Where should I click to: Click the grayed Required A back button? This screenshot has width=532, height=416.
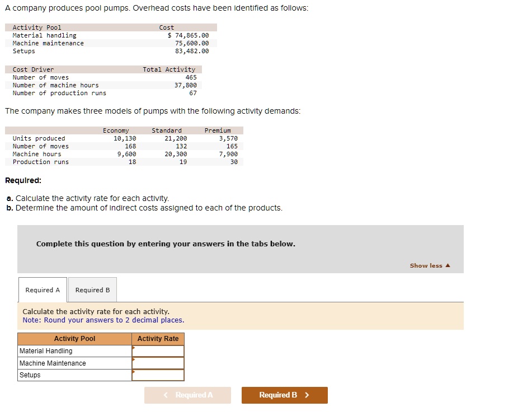(x=187, y=395)
